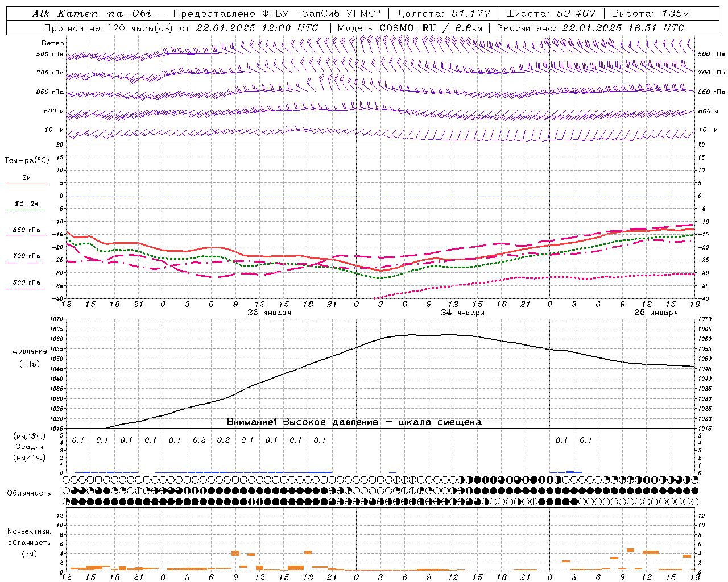Click the '2м' temperature legend entry
728x582 pixels.
coord(27,178)
